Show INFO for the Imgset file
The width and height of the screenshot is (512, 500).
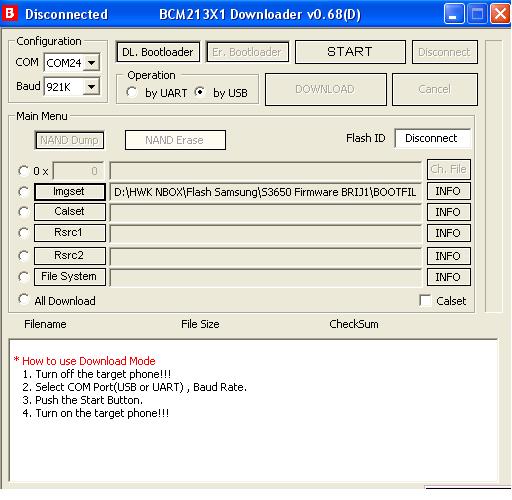pos(448,191)
